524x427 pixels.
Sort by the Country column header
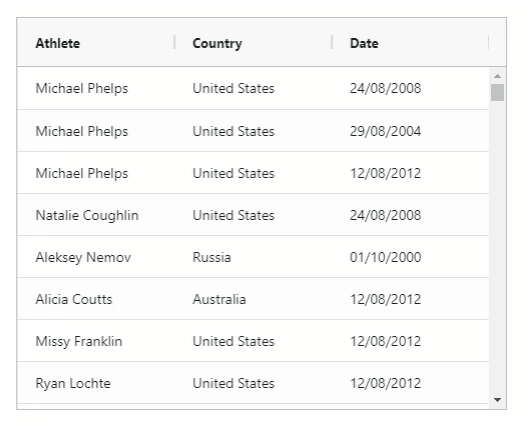(x=217, y=43)
